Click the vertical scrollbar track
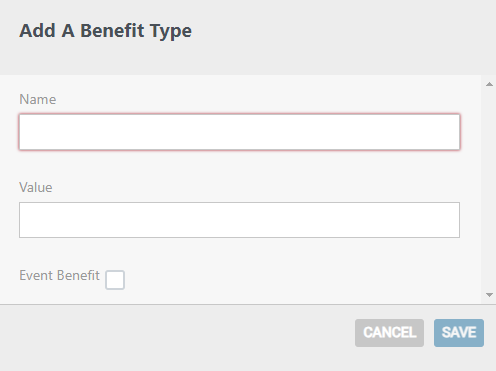 tap(489, 189)
